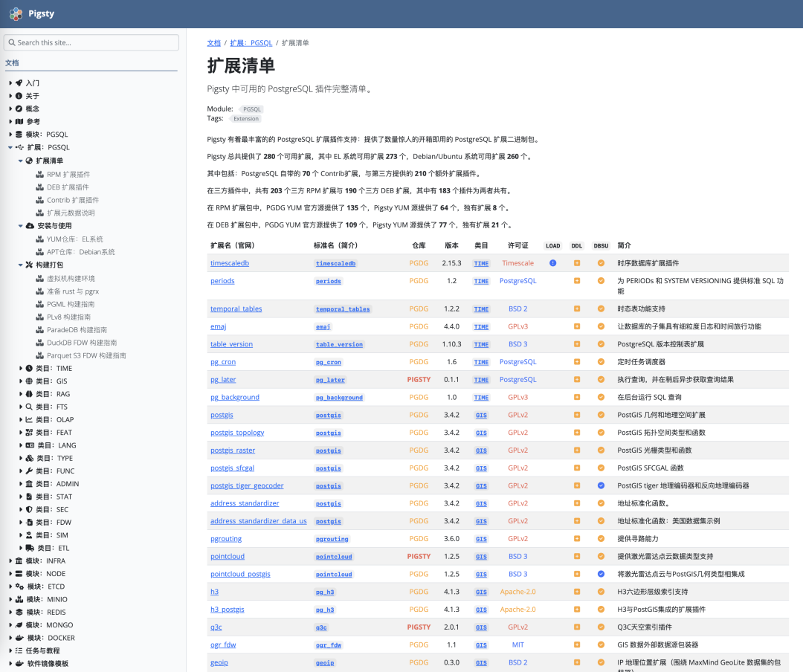Click the 扩展: PGSQL breadcrumb link
The width and height of the screenshot is (803, 672).
pyautogui.click(x=251, y=43)
